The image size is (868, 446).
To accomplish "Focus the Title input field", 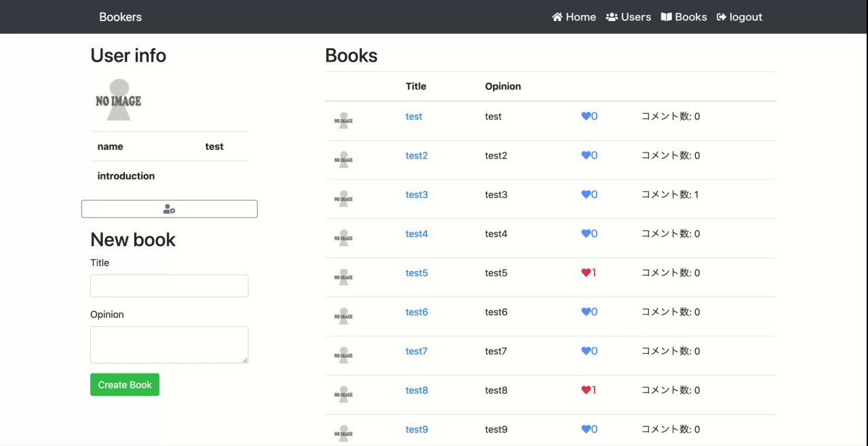I will [x=170, y=286].
